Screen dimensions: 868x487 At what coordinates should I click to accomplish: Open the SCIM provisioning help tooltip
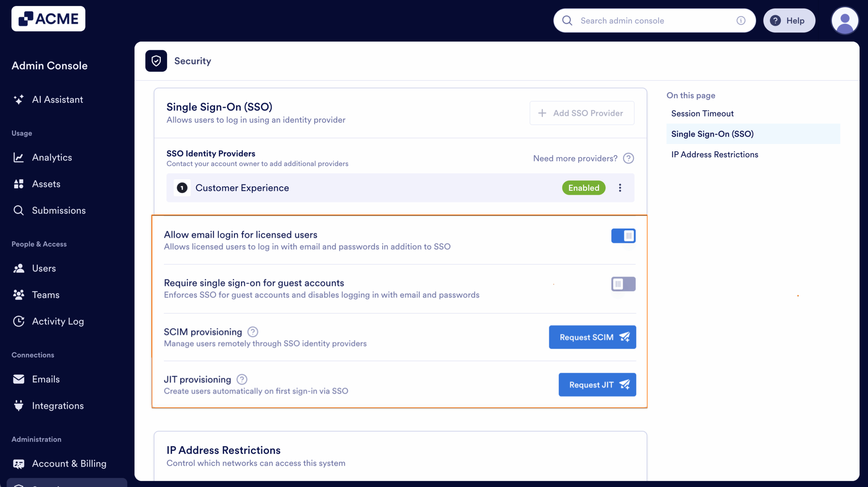(x=253, y=331)
